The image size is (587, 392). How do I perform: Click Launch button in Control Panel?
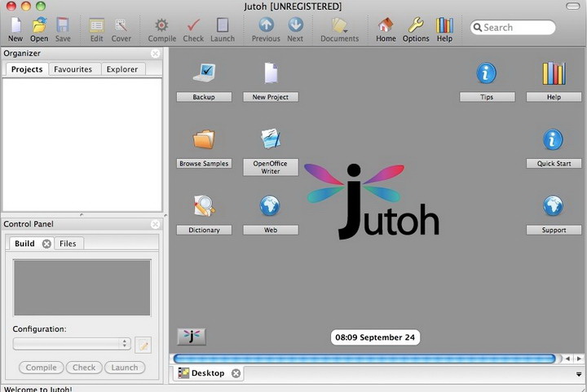tap(125, 368)
